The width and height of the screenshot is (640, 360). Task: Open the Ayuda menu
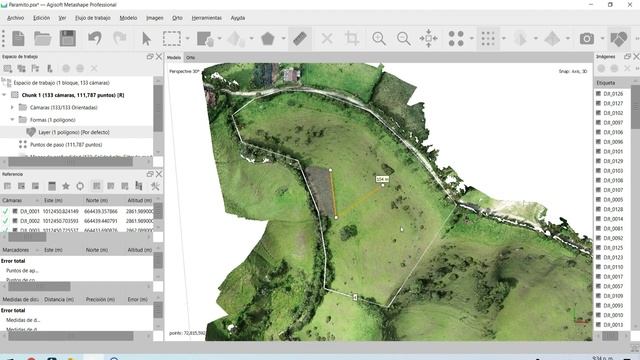pos(238,18)
